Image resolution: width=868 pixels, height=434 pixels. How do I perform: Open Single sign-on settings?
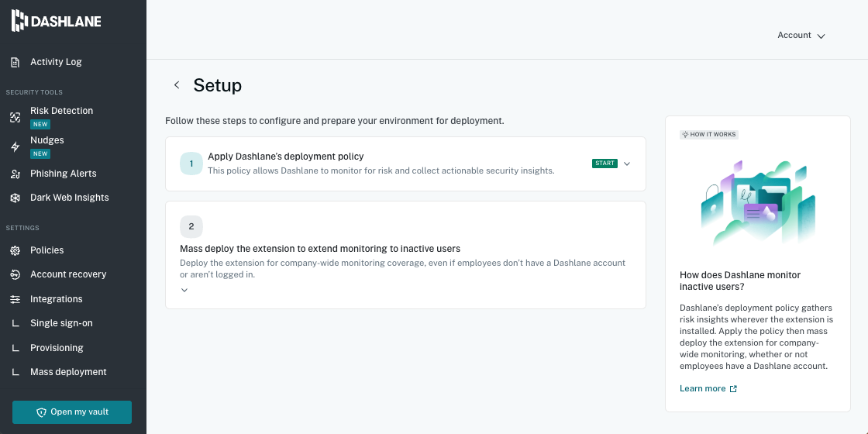coord(61,323)
